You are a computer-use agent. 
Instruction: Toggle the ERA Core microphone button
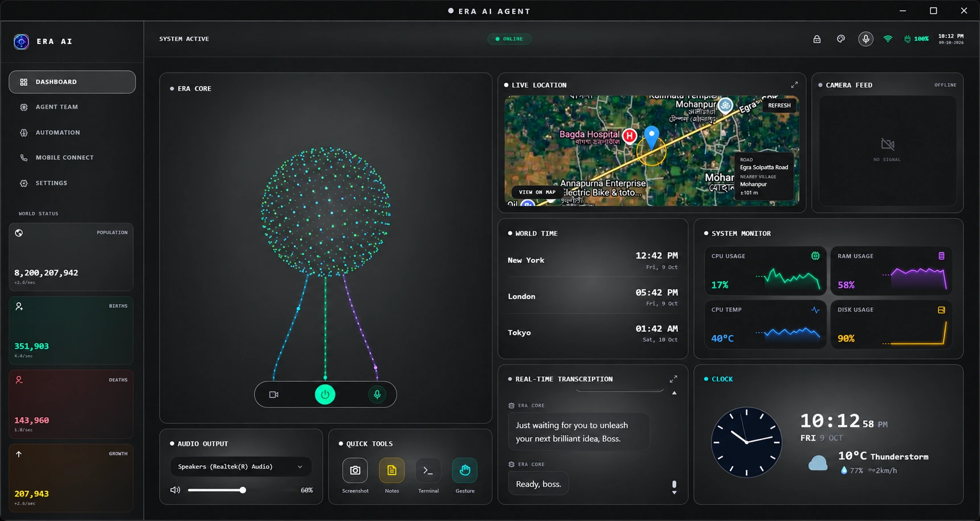(x=377, y=394)
